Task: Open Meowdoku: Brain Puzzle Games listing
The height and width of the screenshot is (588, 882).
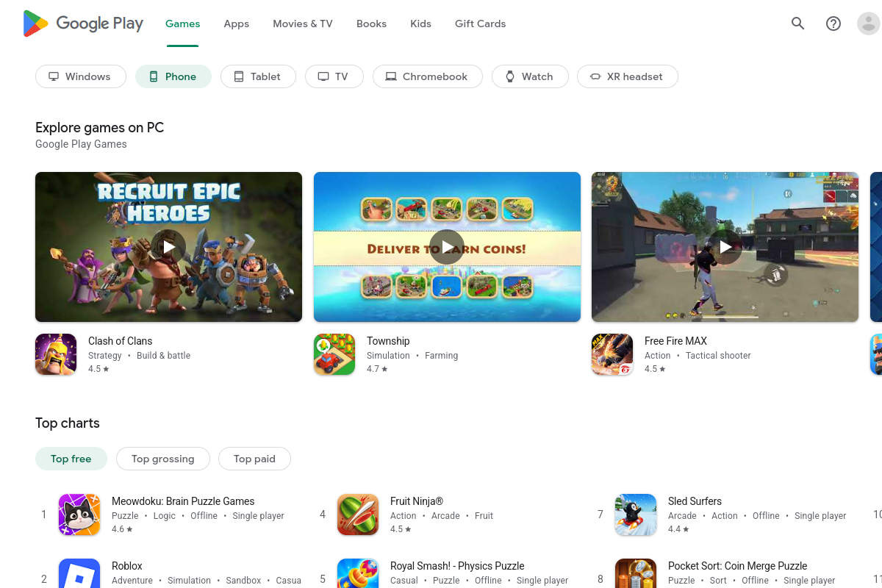Action: (x=183, y=501)
